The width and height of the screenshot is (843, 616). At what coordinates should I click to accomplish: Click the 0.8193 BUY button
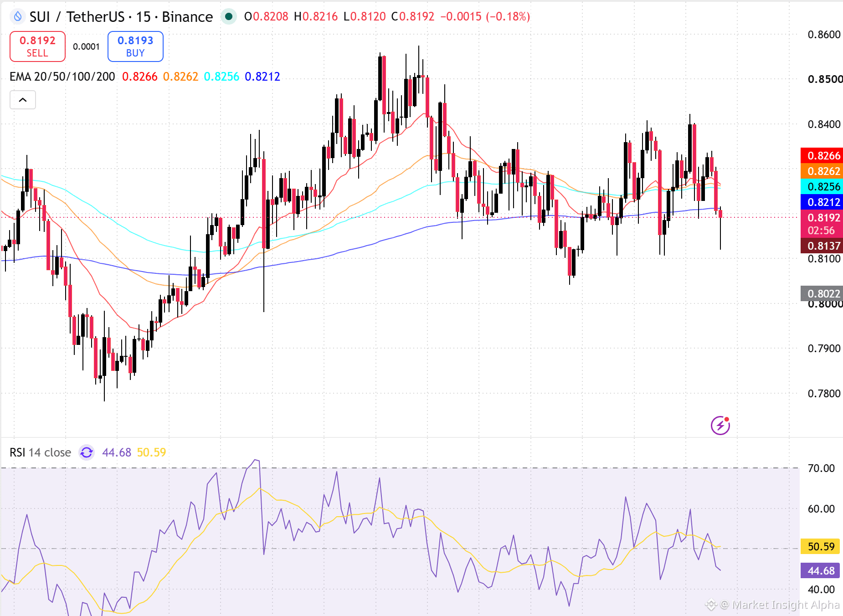click(x=135, y=46)
